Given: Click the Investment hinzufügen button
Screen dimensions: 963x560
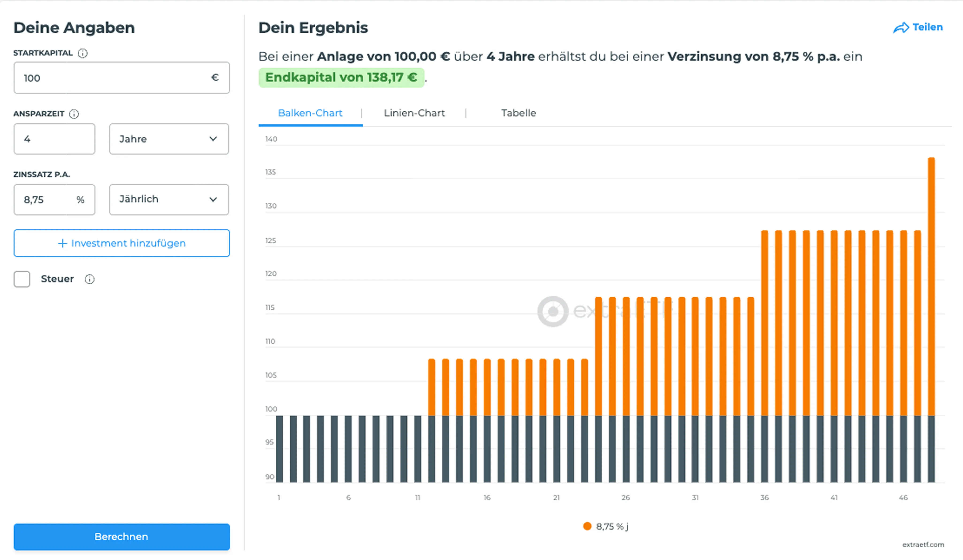Looking at the screenshot, I should click(122, 243).
